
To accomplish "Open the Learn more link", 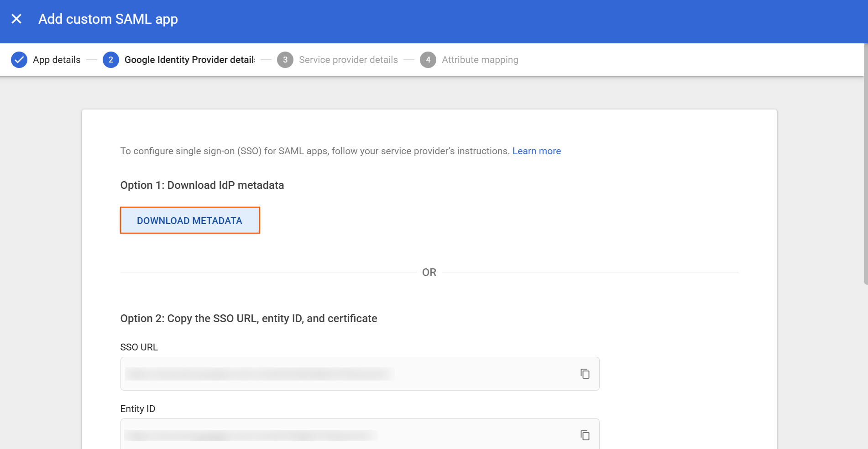I will click(537, 151).
